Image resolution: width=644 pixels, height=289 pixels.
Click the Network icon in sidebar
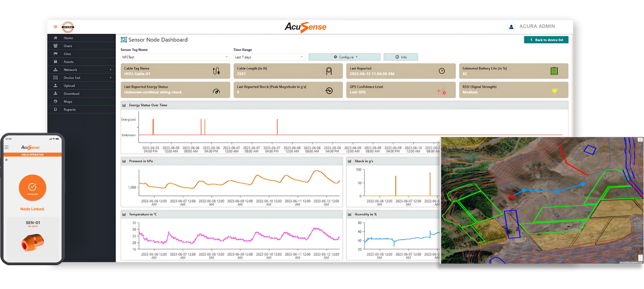click(56, 70)
